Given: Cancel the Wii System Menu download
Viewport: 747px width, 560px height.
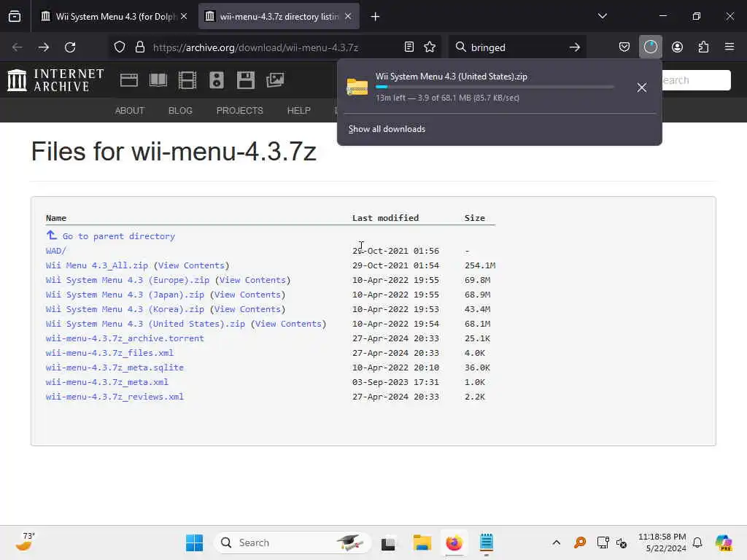Looking at the screenshot, I should [641, 87].
